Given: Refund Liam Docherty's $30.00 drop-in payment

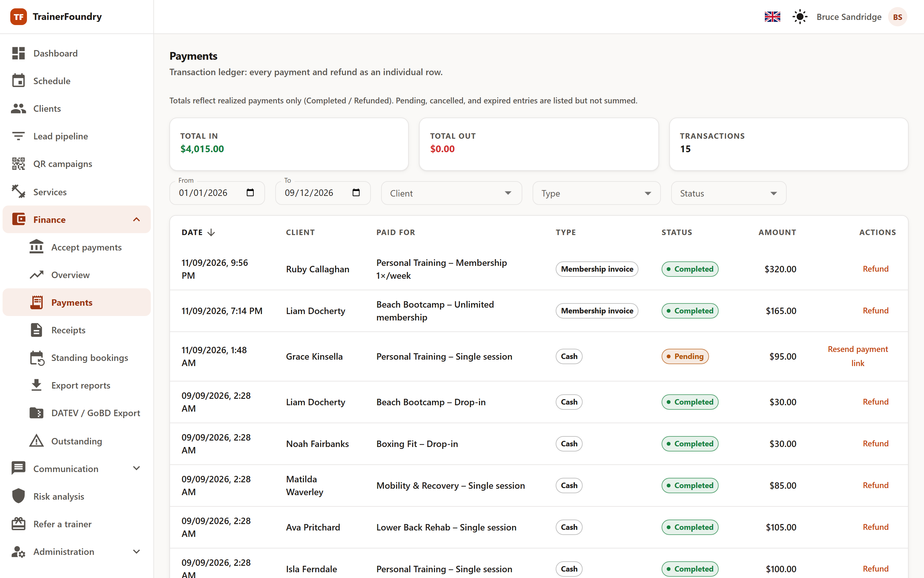Looking at the screenshot, I should point(875,402).
